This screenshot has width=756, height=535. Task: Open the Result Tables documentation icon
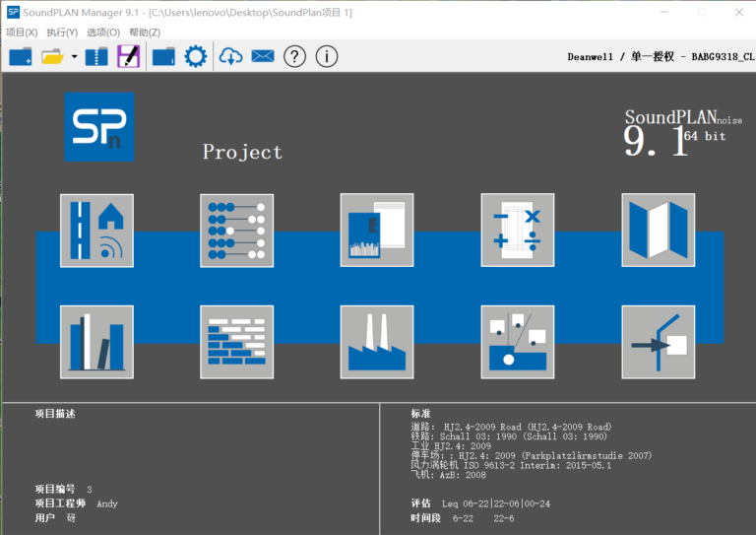pyautogui.click(x=377, y=231)
